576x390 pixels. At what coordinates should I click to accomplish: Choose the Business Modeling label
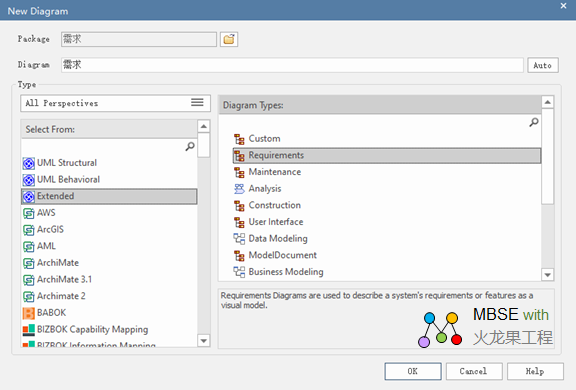(x=286, y=272)
